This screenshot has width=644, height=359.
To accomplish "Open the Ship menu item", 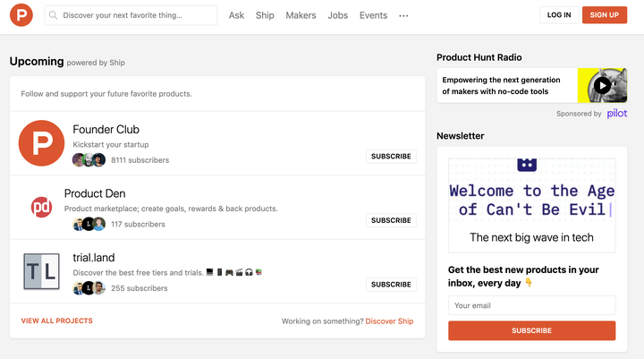I will click(x=265, y=15).
